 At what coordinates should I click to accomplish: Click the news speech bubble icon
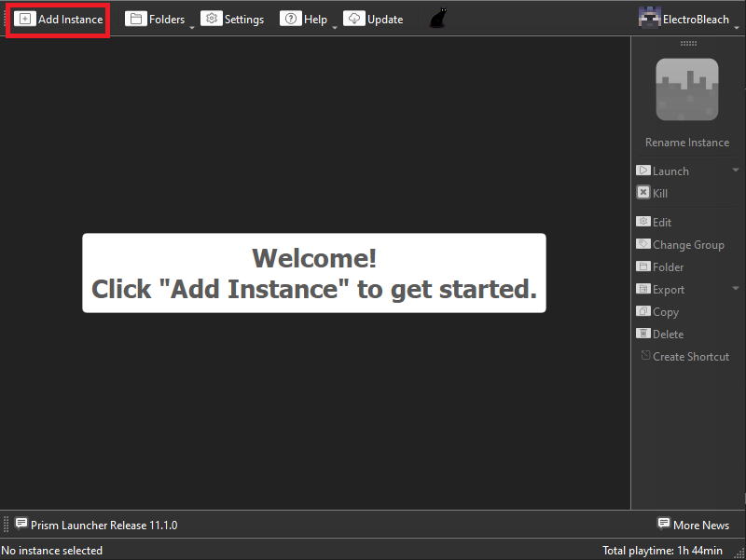pyautogui.click(x=21, y=524)
